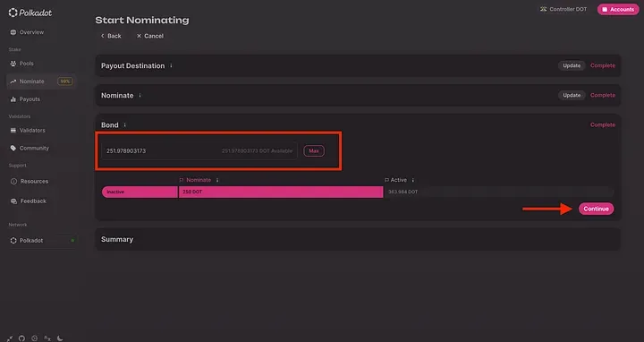This screenshot has height=342, width=644.
Task: Click the Max bond button
Action: point(314,151)
